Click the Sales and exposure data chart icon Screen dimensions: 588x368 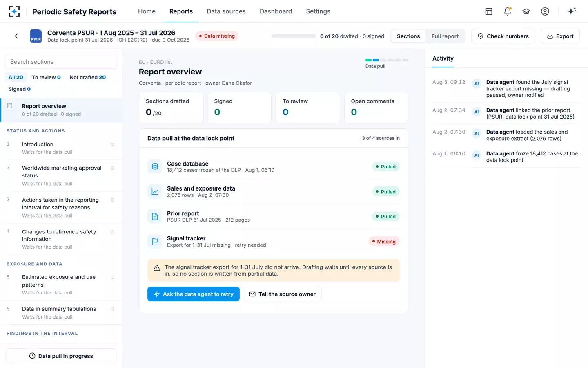coord(155,191)
